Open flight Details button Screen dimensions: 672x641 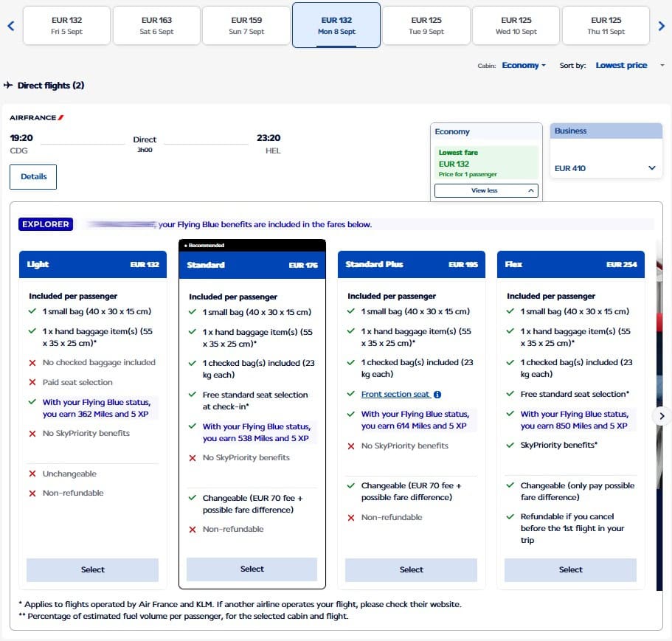click(33, 177)
